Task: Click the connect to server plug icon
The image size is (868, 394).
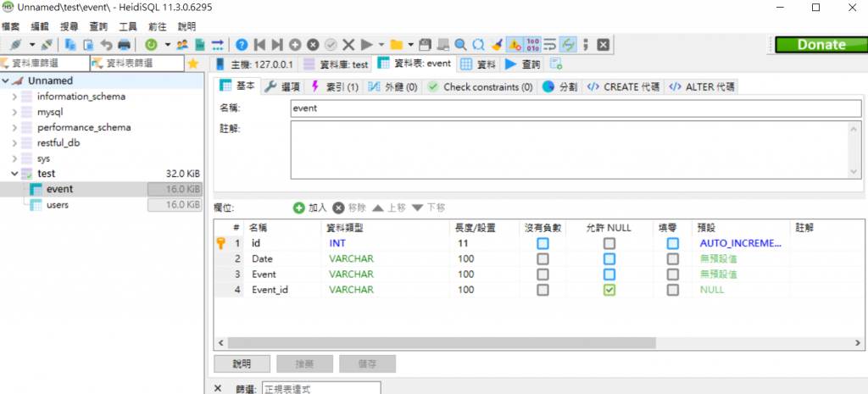Action: (x=16, y=44)
